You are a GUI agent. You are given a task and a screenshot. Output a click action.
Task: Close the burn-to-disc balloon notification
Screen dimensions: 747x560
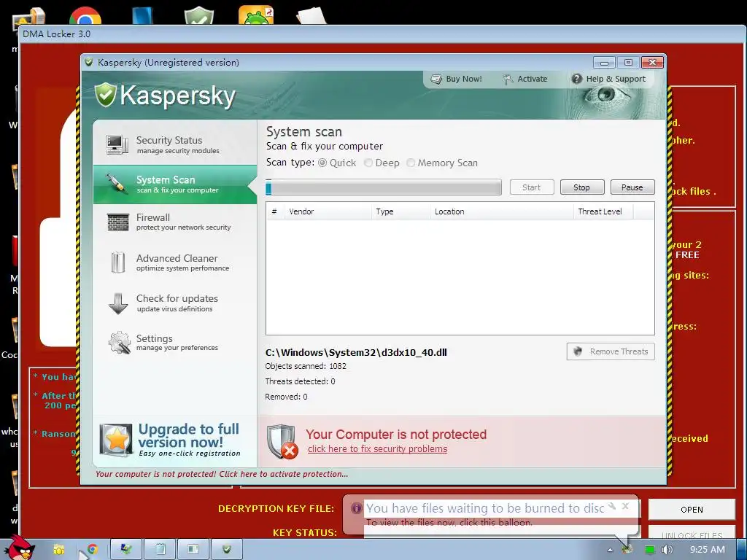coord(625,506)
